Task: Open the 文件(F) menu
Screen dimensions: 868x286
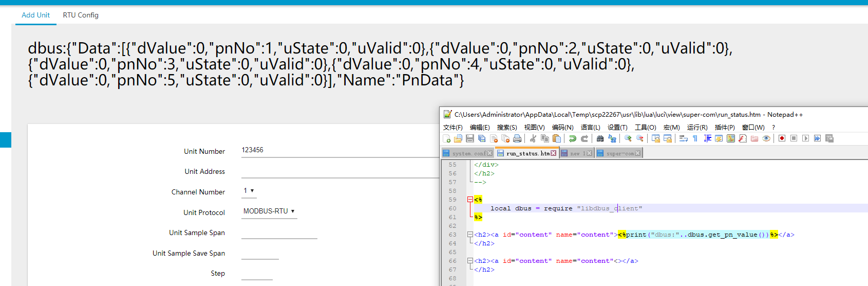Action: tap(453, 127)
